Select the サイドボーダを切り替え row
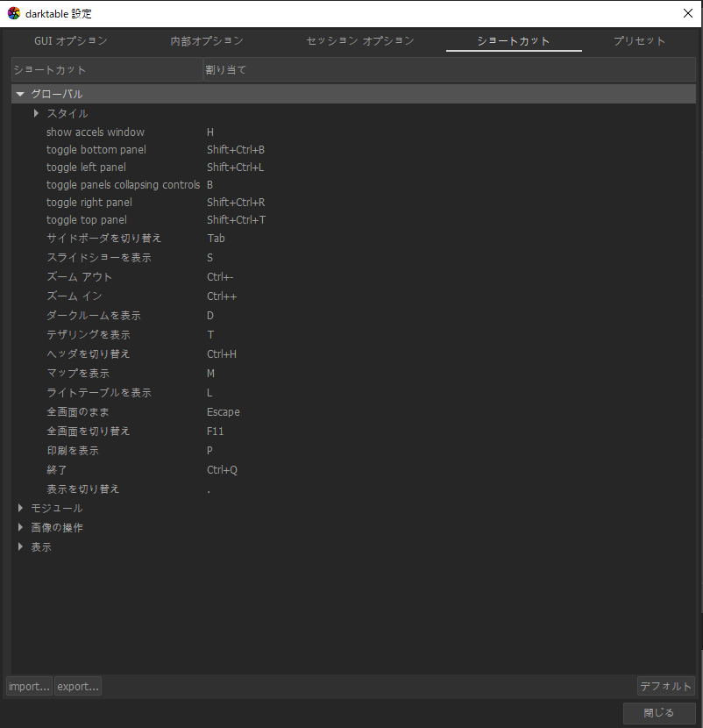703x728 pixels. pyautogui.click(x=353, y=239)
